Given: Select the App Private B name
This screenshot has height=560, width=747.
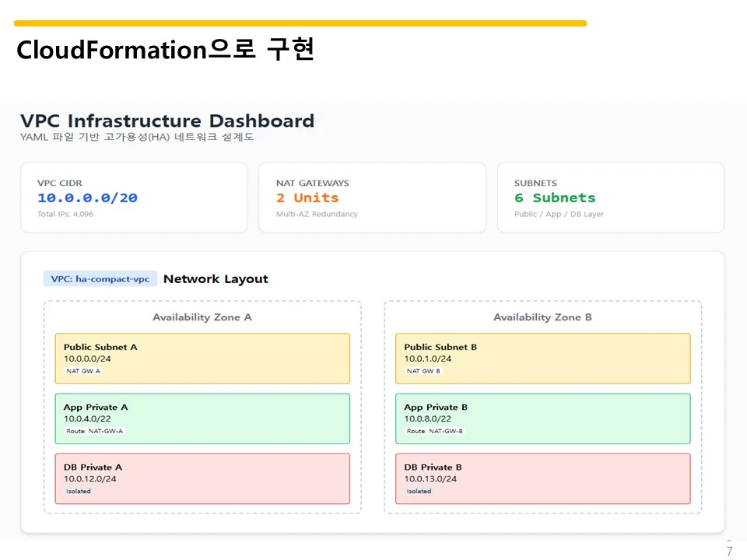Looking at the screenshot, I should pyautogui.click(x=436, y=407).
